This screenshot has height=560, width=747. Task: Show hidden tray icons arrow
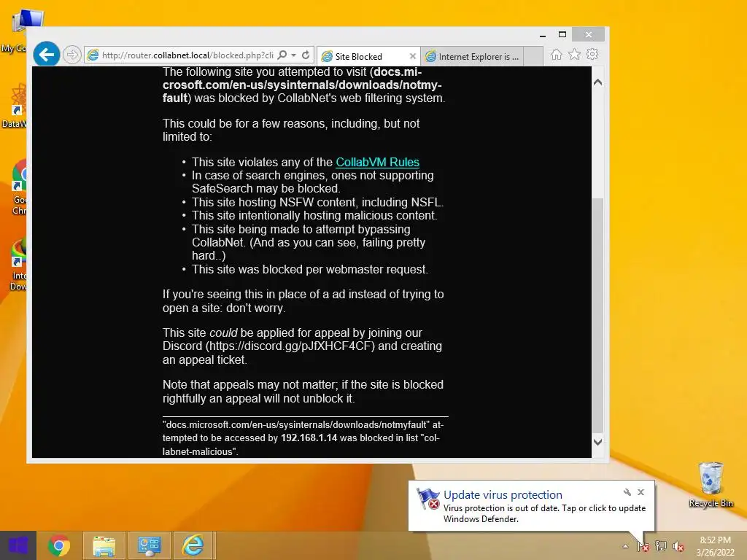(625, 546)
